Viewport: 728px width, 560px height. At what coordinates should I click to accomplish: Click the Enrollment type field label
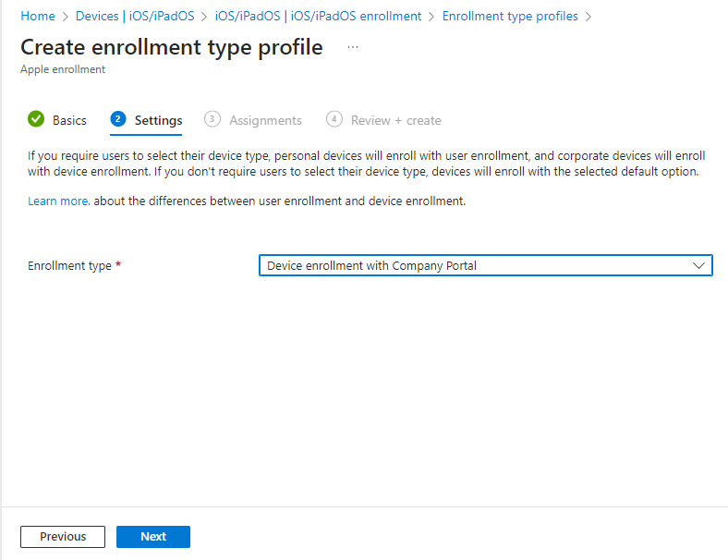tap(69, 266)
